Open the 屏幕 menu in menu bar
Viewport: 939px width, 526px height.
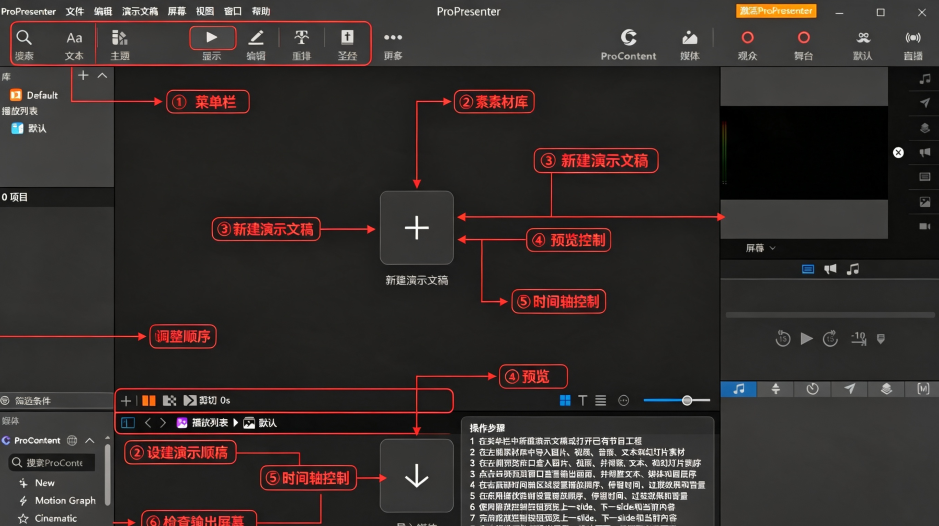click(x=177, y=11)
